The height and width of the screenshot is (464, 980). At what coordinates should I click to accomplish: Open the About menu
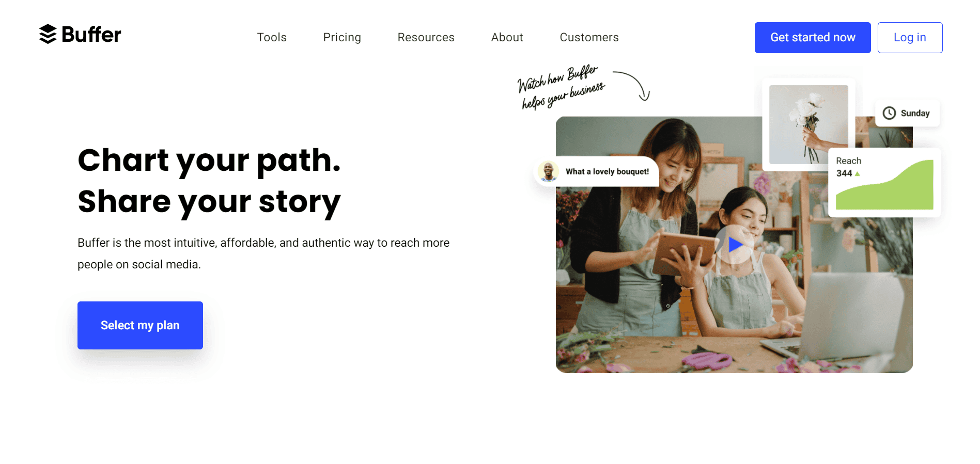click(507, 37)
